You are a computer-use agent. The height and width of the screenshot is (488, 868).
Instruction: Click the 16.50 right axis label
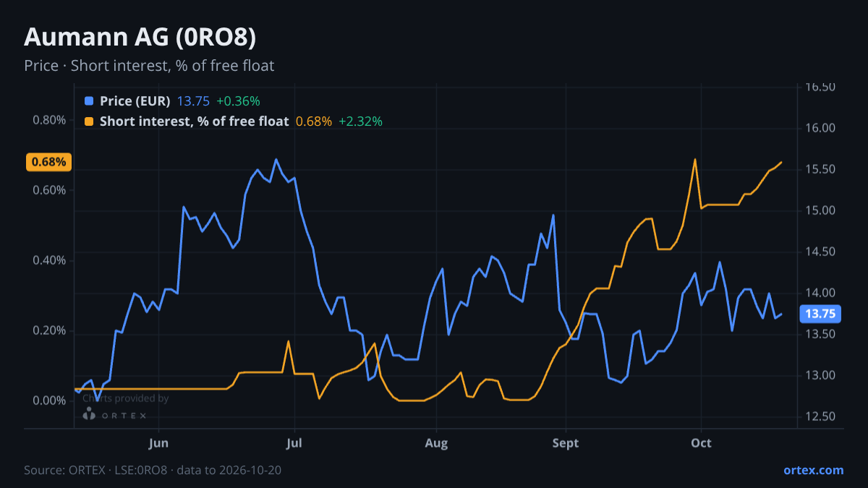pyautogui.click(x=821, y=87)
